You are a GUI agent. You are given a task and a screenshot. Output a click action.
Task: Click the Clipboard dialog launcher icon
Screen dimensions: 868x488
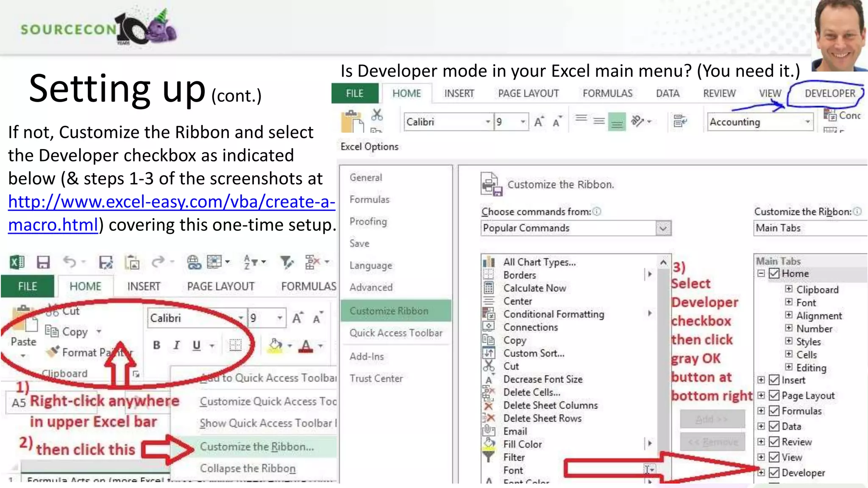(136, 374)
